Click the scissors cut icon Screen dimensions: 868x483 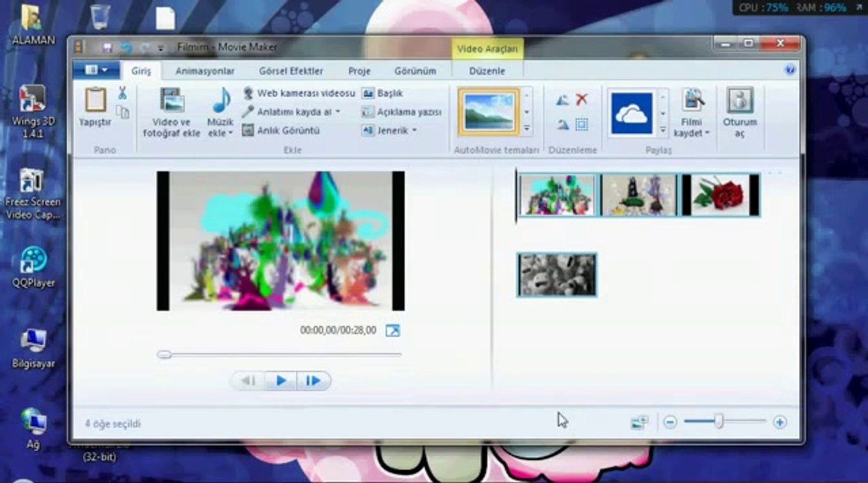click(x=123, y=93)
